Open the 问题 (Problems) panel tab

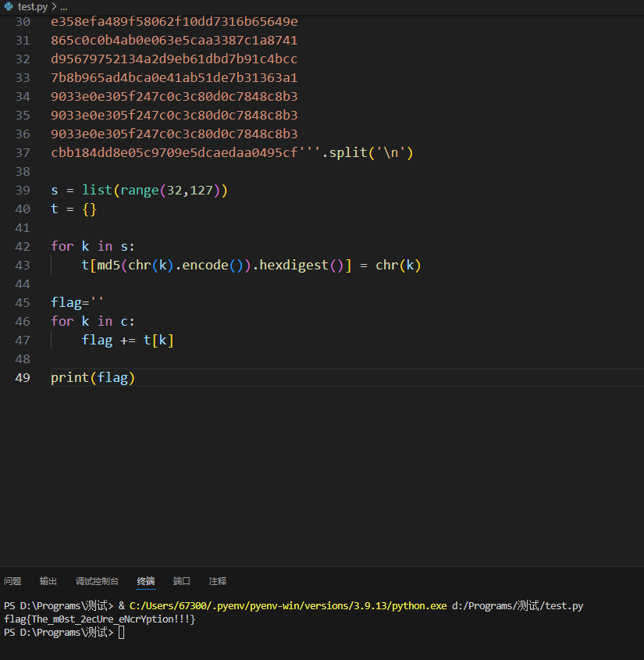pyautogui.click(x=12, y=581)
